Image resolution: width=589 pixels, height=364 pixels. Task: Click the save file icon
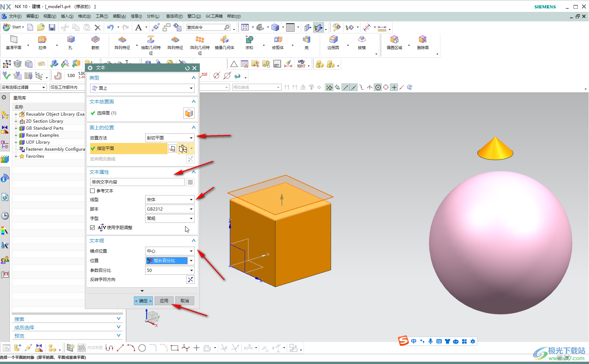tap(52, 27)
